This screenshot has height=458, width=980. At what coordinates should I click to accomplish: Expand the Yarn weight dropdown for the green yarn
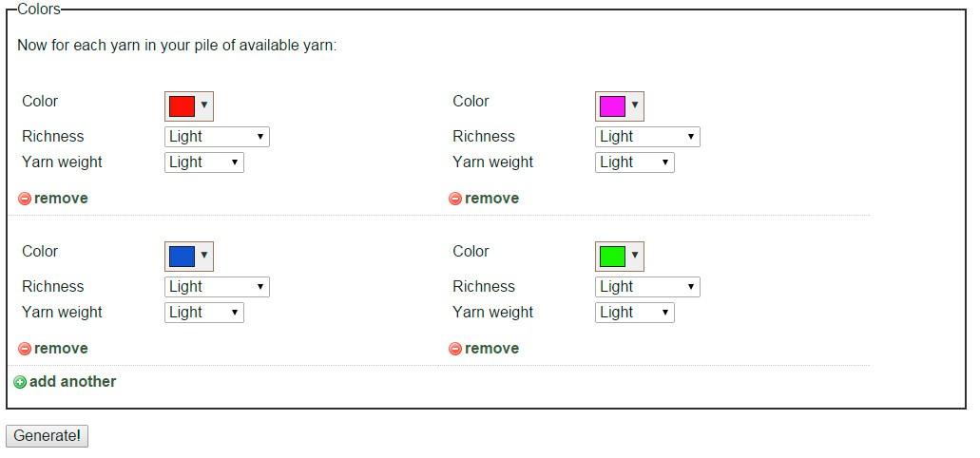(x=635, y=313)
